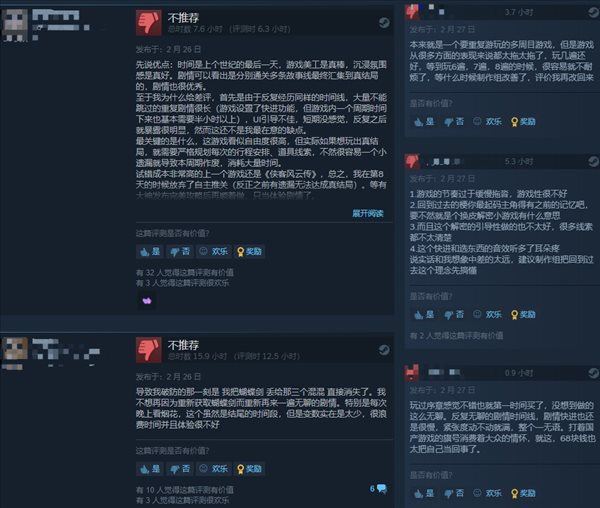Screen dimensions: 600x508
Task: Open the 6 comments bubble icon
Action: coord(378,488)
